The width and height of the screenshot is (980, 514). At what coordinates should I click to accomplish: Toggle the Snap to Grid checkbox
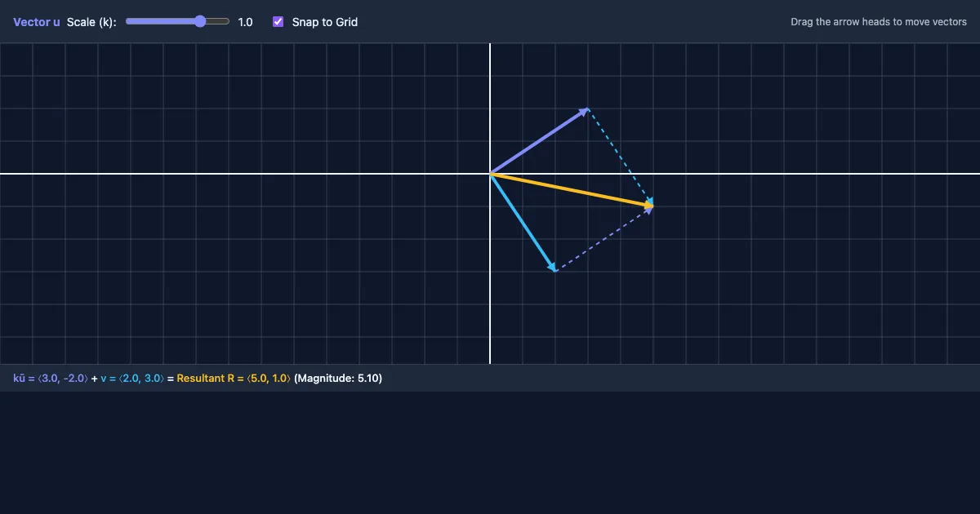pos(278,22)
